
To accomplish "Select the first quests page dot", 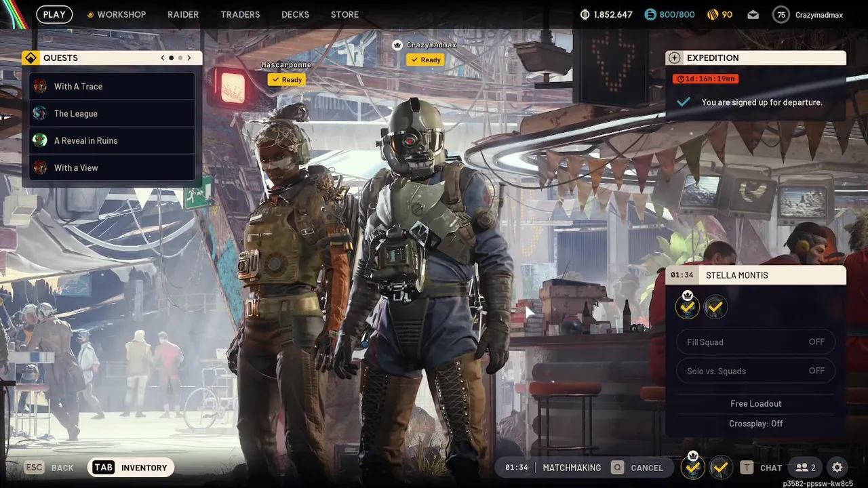I will (171, 58).
